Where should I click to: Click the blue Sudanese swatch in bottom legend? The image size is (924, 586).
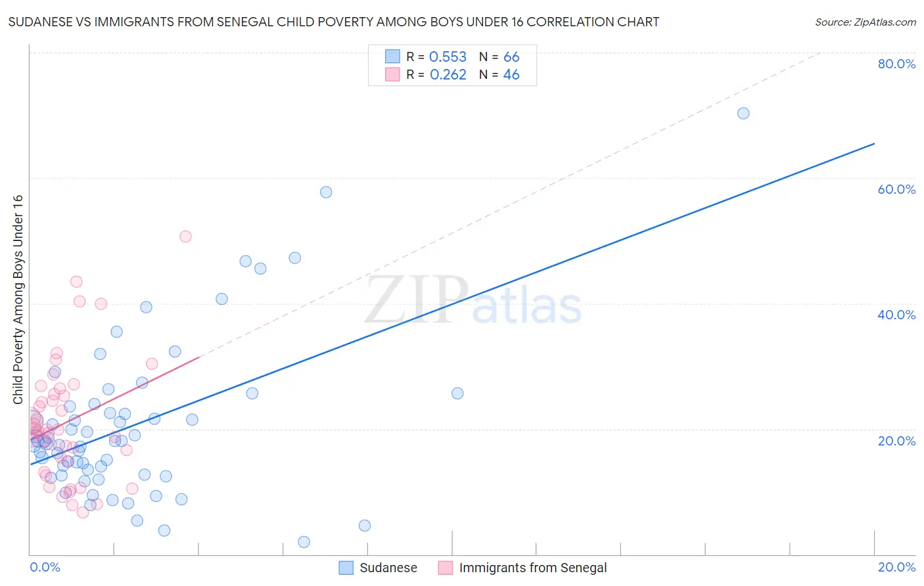coord(346,568)
